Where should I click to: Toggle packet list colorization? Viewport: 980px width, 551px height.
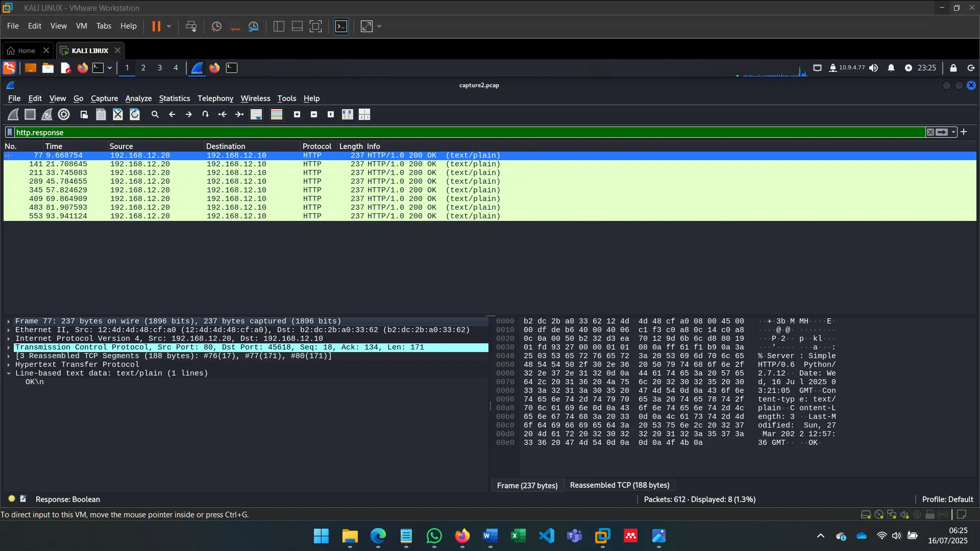click(x=276, y=114)
